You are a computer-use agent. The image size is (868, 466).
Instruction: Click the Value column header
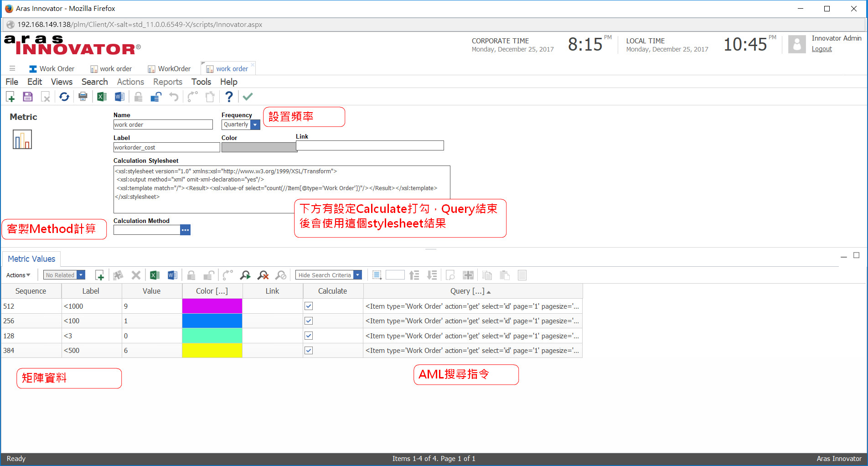[151, 291]
